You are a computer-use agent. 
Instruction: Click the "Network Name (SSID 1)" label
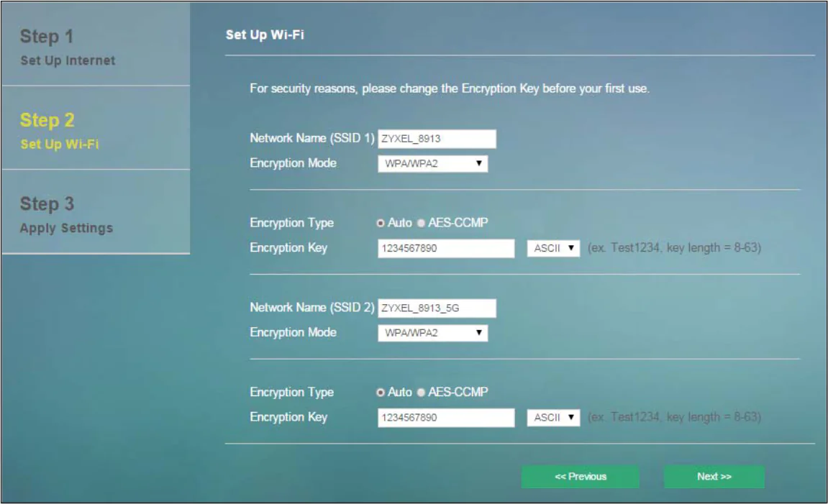tap(312, 138)
